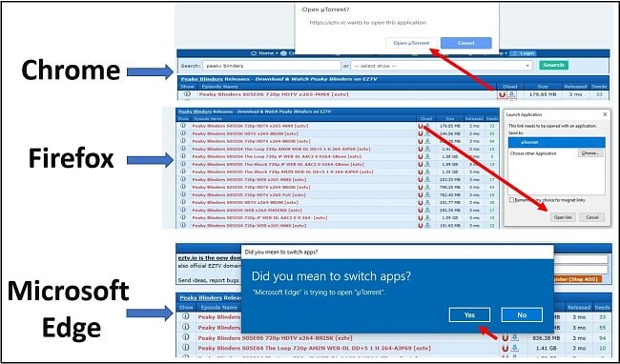Click the Choose... button in Launch Application
The height and width of the screenshot is (364, 620).
[x=590, y=153]
